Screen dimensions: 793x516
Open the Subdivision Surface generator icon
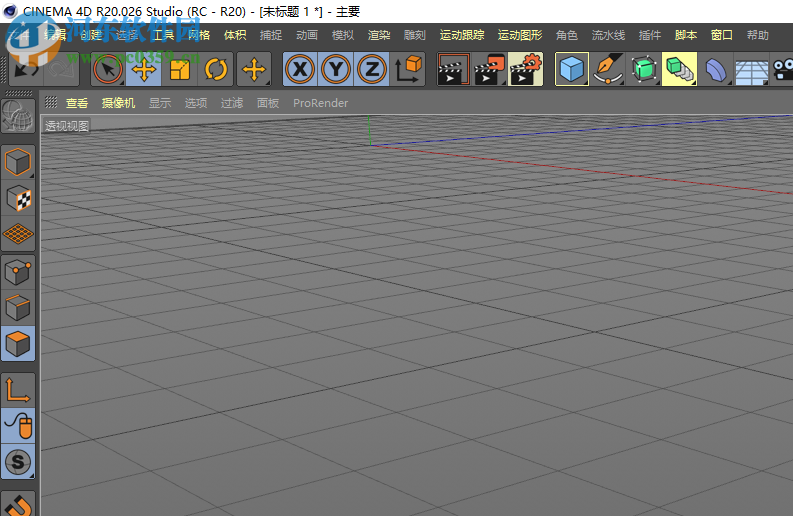pyautogui.click(x=644, y=69)
